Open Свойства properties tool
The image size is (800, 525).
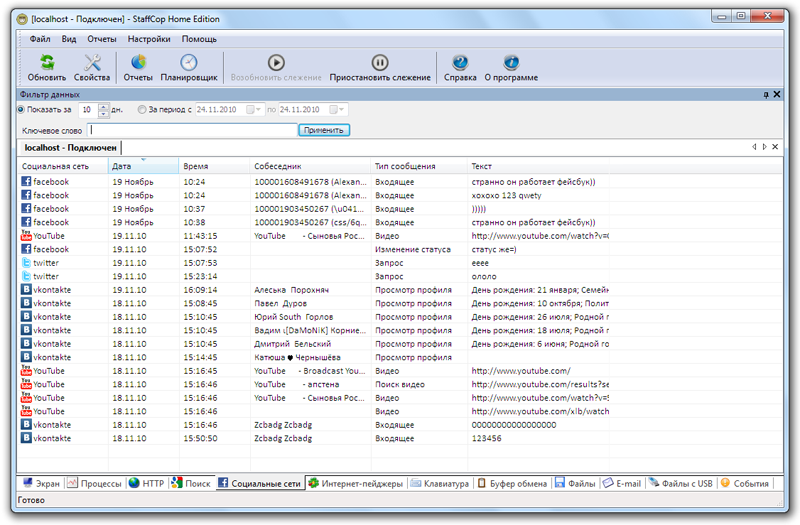(x=92, y=63)
